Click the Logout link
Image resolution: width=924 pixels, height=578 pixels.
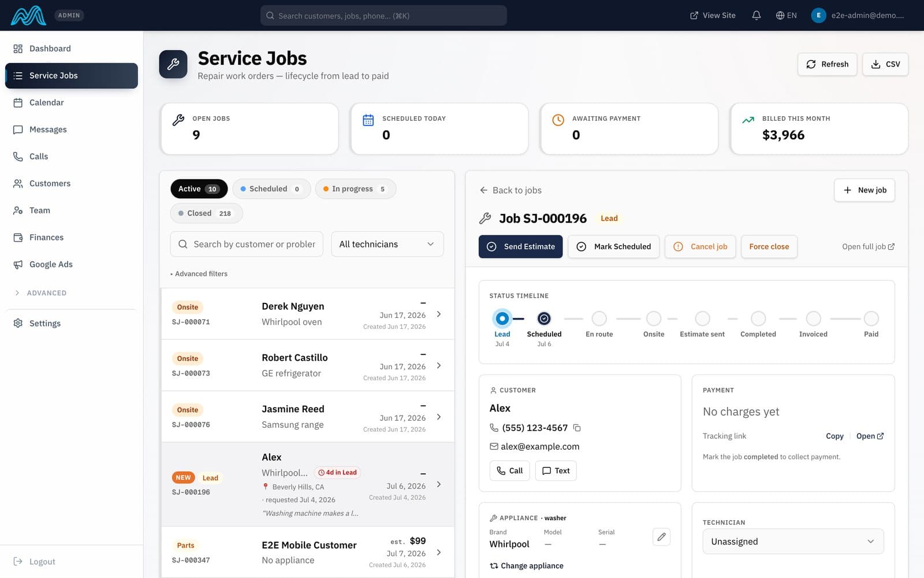pos(35,561)
